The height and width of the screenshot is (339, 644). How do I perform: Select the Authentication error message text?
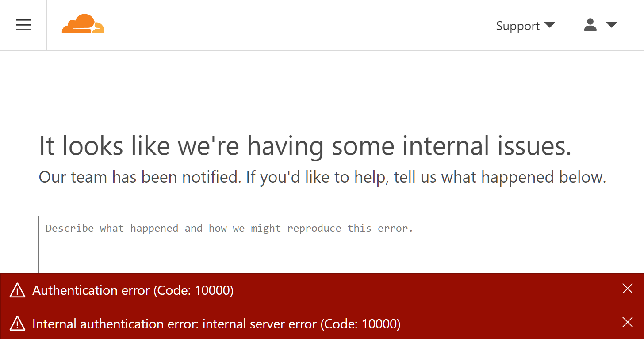[x=91, y=290]
